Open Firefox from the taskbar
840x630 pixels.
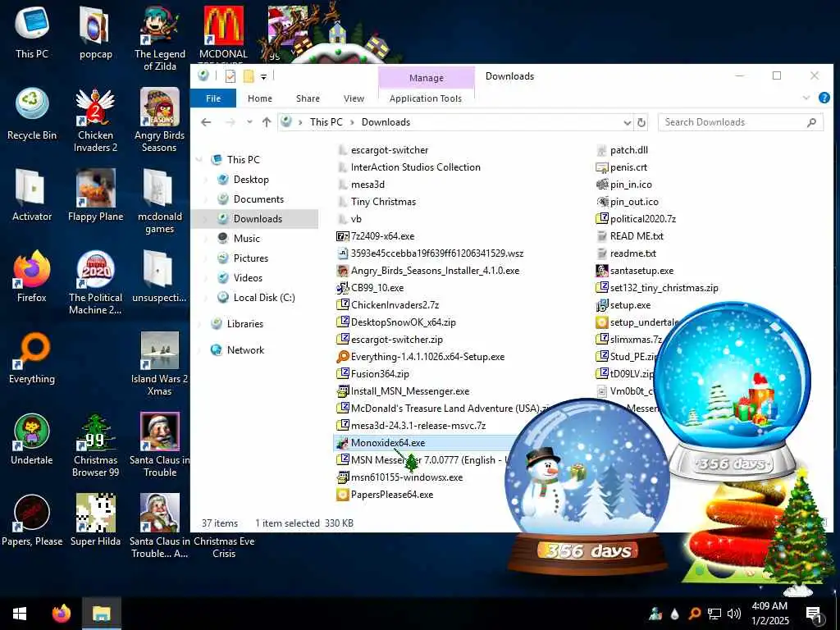pos(61,614)
